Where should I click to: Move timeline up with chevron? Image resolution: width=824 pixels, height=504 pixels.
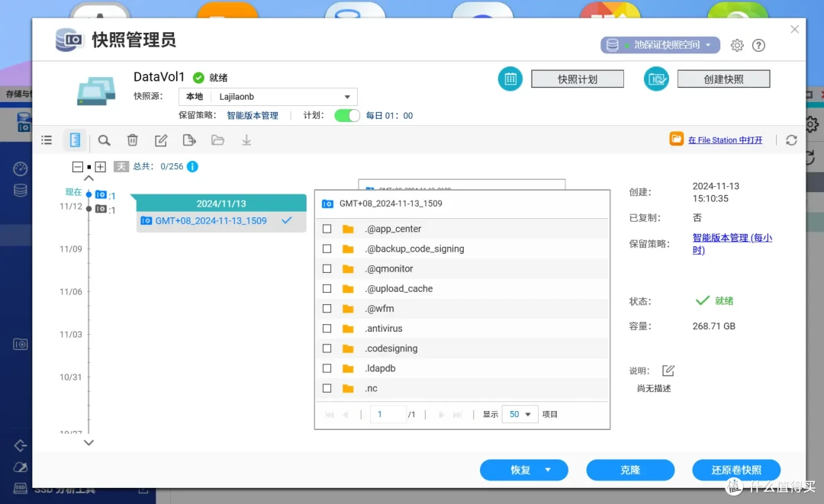click(x=89, y=178)
